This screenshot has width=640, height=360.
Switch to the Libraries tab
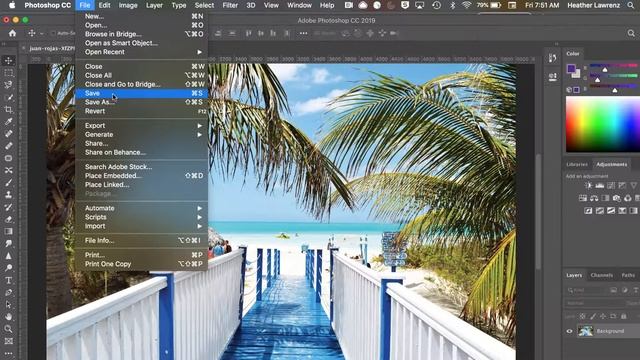tap(577, 164)
